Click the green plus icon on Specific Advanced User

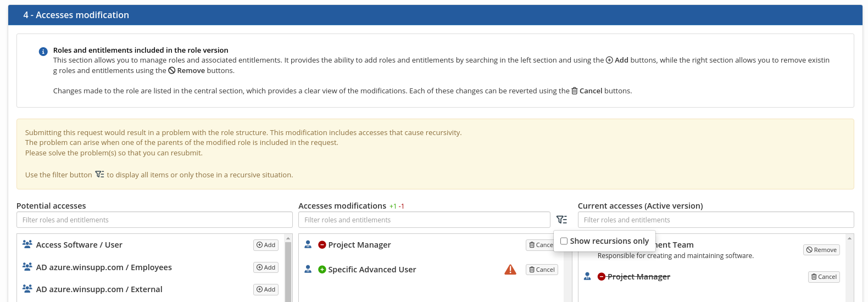[322, 270]
